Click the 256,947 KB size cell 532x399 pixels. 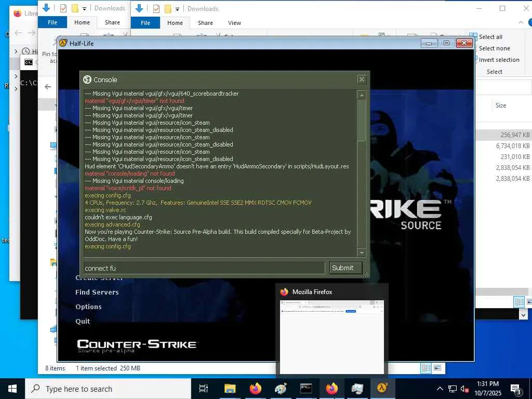[515, 135]
